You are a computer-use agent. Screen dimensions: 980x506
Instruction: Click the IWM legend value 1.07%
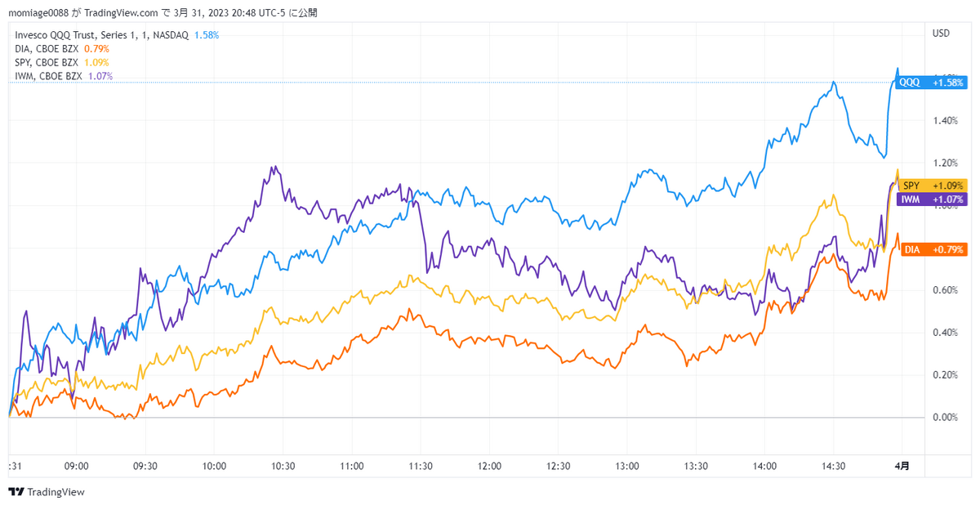tap(100, 76)
